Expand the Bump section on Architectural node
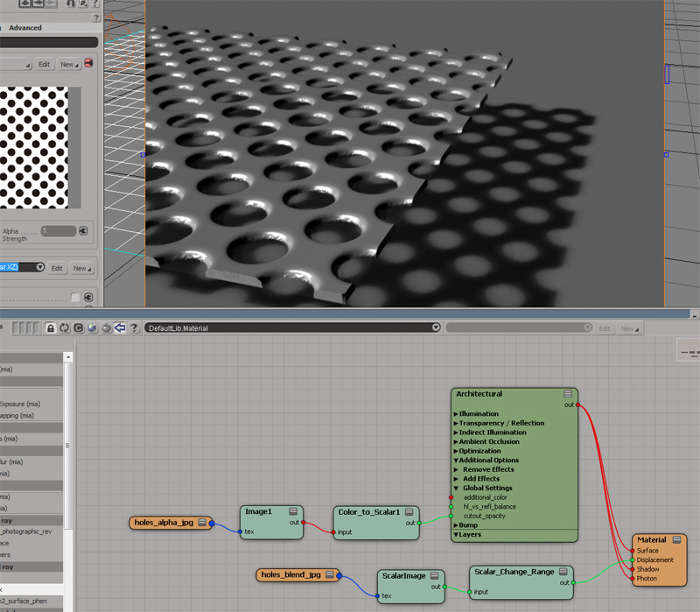The image size is (700, 612). click(456, 525)
